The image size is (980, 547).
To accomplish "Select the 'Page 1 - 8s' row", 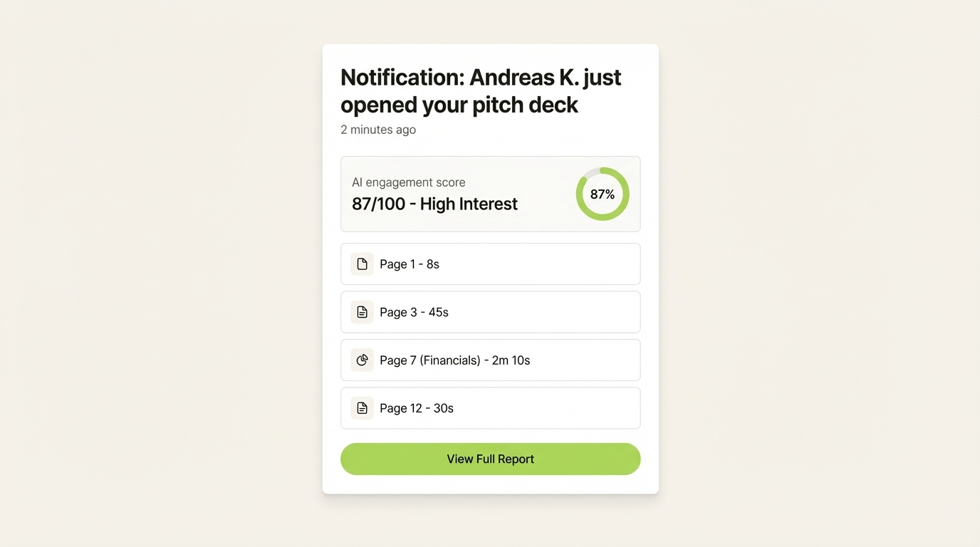I will point(490,264).
